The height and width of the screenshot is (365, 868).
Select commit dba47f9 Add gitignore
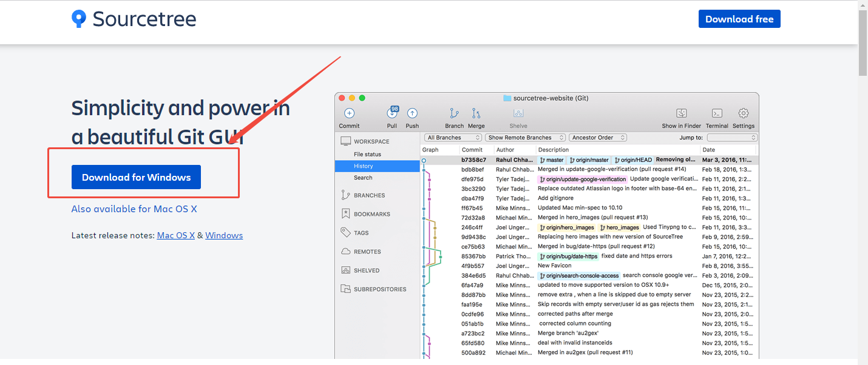tap(589, 198)
